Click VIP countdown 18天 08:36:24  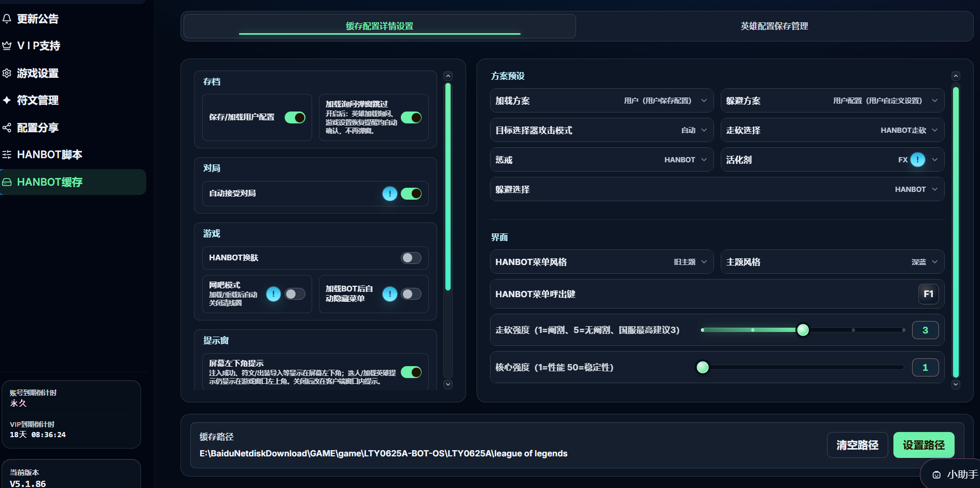pyautogui.click(x=38, y=435)
